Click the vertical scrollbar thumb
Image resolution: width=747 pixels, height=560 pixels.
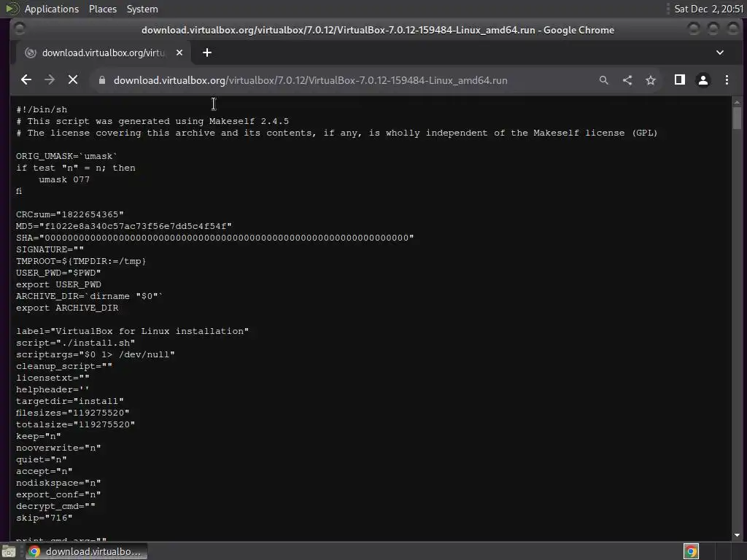737,117
